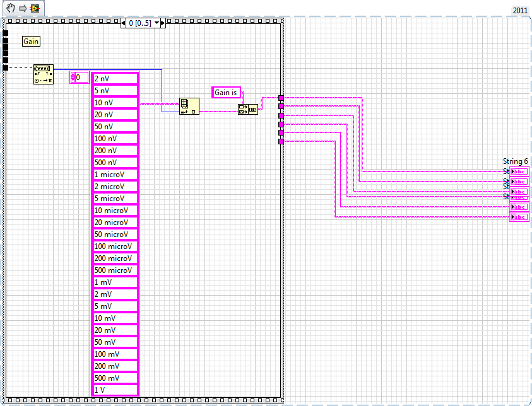Select the 'Gain is' string constant
This screenshot has width=532, height=406.
coord(227,93)
